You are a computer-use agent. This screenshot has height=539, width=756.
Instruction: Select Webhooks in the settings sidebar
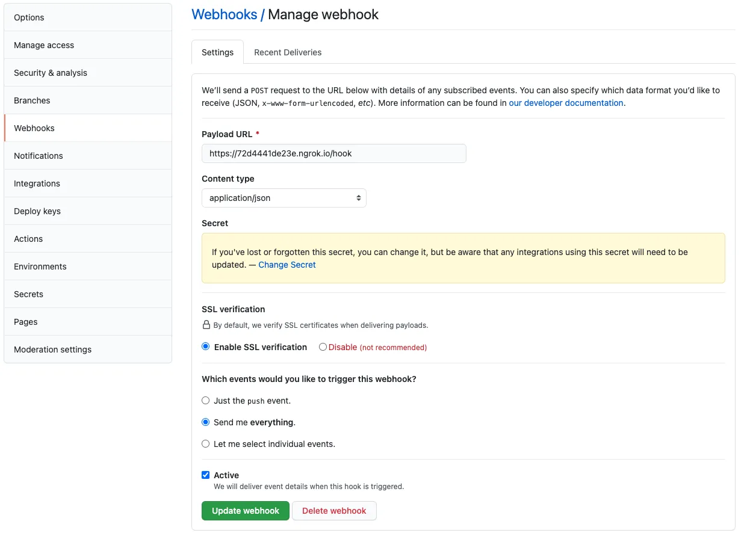point(88,128)
